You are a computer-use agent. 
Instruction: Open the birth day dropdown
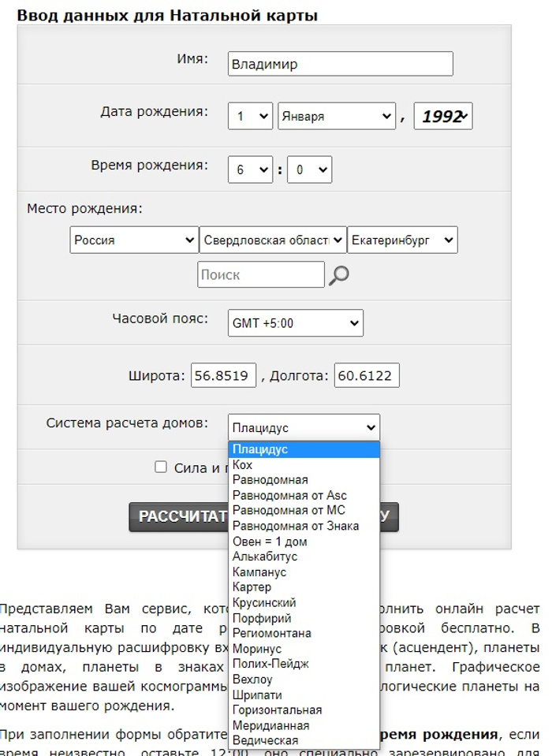[x=250, y=116]
